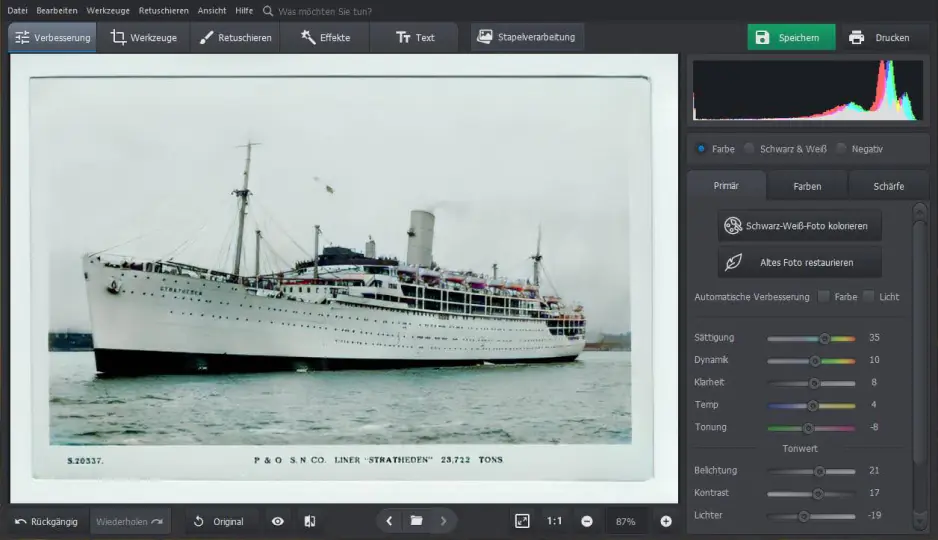The width and height of the screenshot is (938, 540).
Task: Set zoom to 1:1
Action: tap(555, 521)
